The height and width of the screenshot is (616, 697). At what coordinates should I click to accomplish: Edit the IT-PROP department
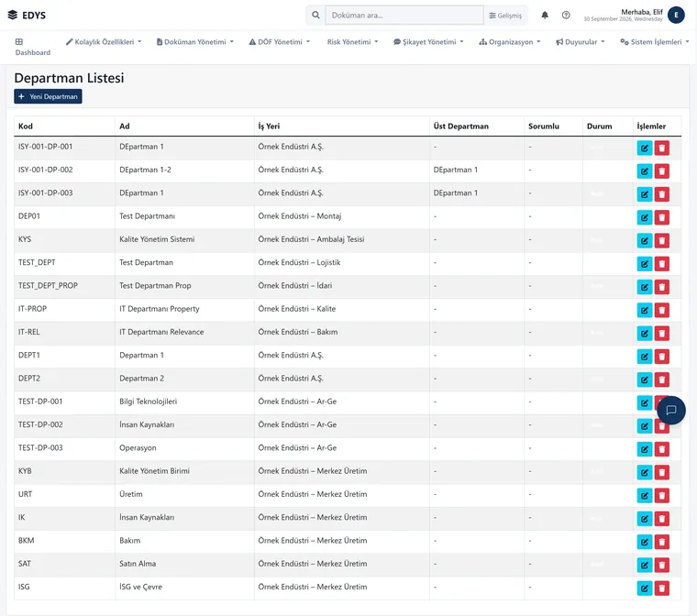(644, 310)
